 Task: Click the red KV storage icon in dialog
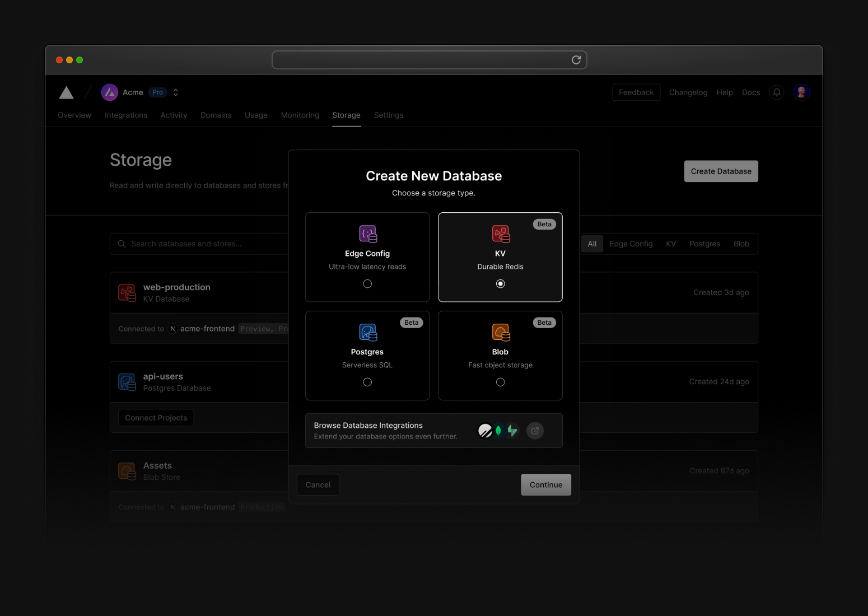[x=501, y=234]
